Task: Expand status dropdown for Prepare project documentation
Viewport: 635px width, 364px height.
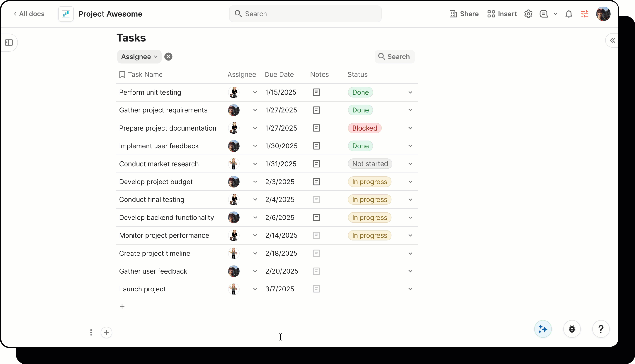Action: click(x=410, y=128)
